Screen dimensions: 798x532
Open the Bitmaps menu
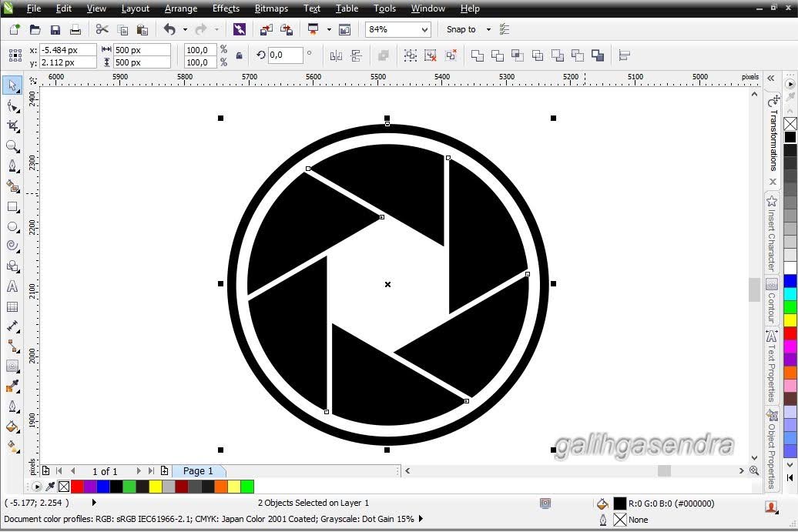pyautogui.click(x=271, y=8)
